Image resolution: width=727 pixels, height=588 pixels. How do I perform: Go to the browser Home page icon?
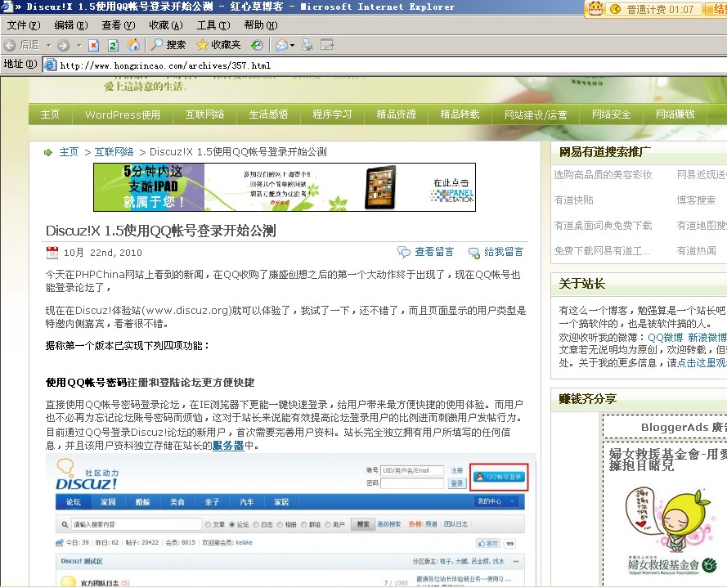coord(132,45)
